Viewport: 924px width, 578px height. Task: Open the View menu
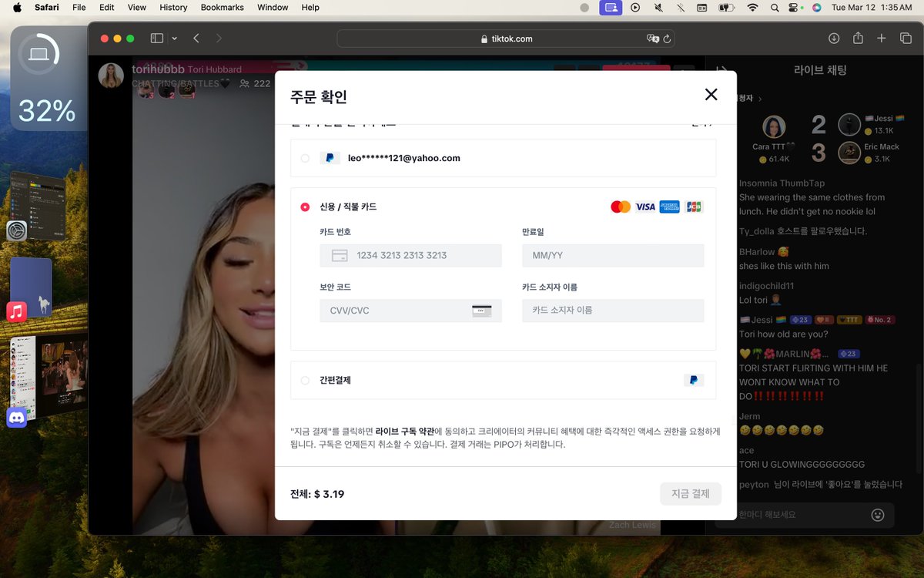pyautogui.click(x=137, y=7)
